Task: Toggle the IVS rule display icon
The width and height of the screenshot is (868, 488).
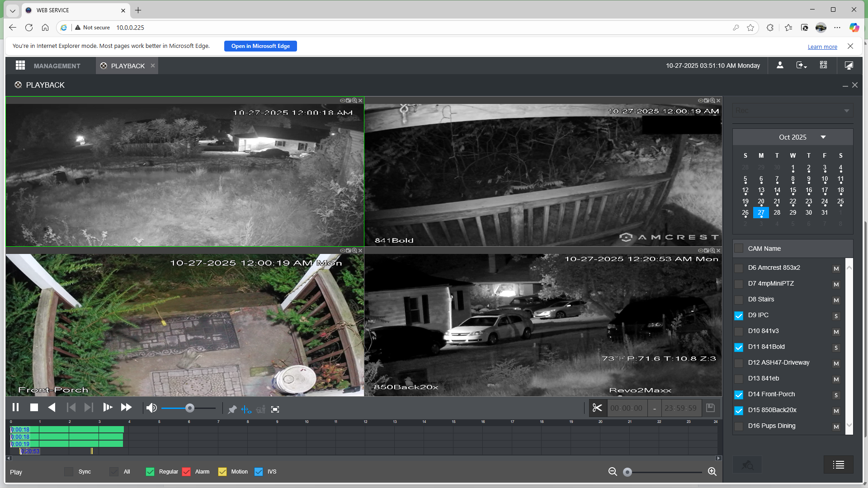Action: (246, 409)
